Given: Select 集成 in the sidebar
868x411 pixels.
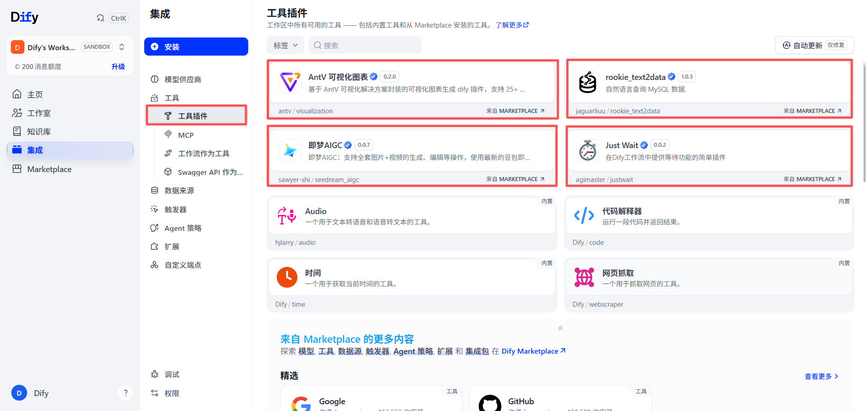Looking at the screenshot, I should point(70,150).
